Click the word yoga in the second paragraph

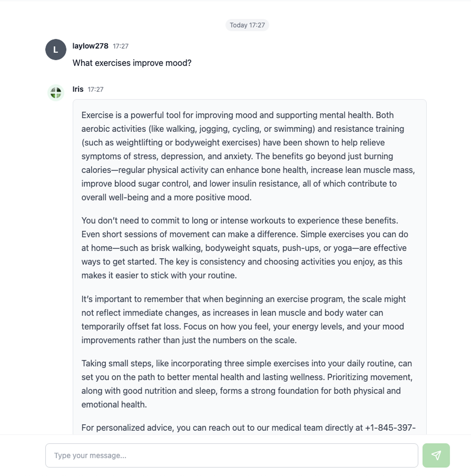(x=342, y=248)
